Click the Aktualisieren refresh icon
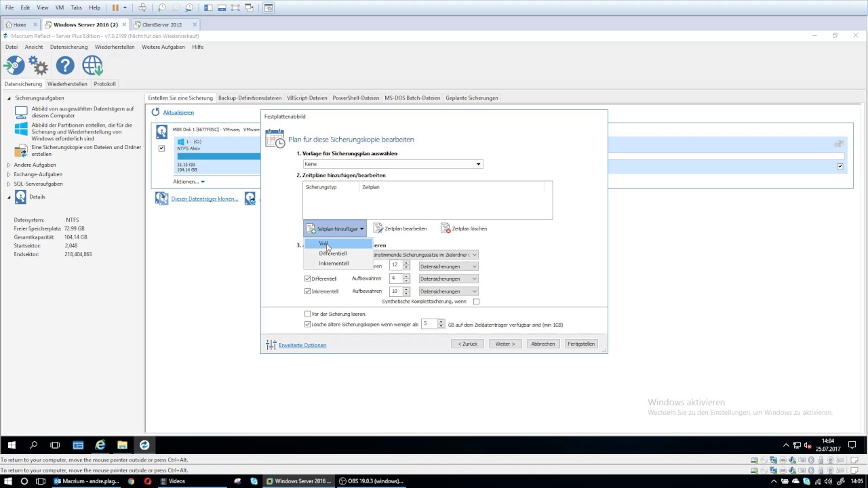The height and width of the screenshot is (488, 868). pyautogui.click(x=156, y=112)
